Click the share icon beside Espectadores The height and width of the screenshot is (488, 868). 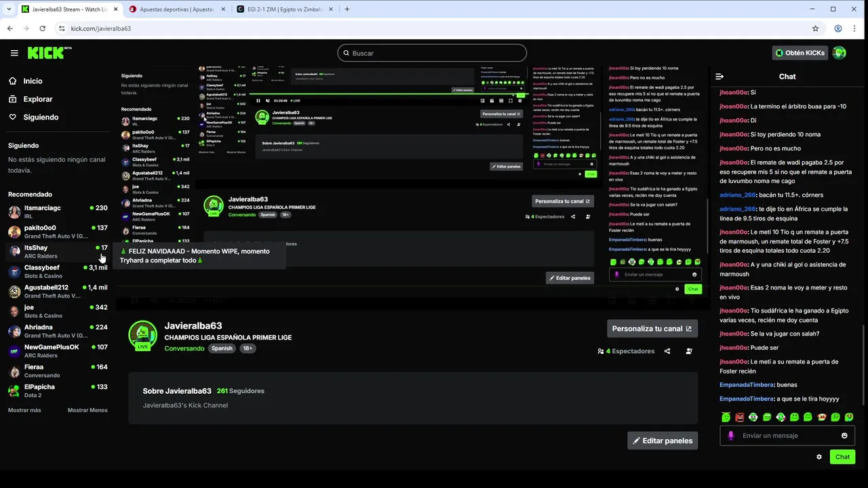(x=667, y=351)
